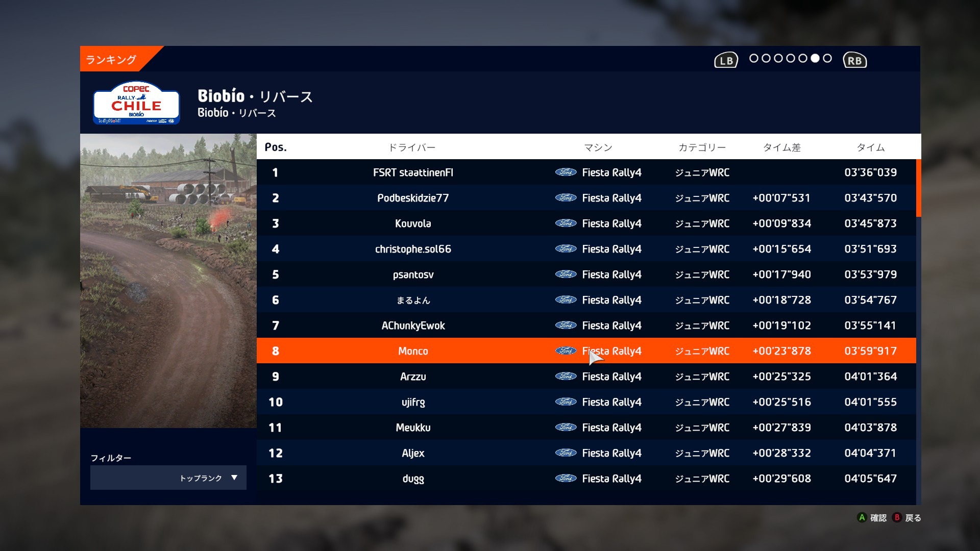Click the green A confirm button icon
This screenshot has width=980, height=551.
pos(862,517)
